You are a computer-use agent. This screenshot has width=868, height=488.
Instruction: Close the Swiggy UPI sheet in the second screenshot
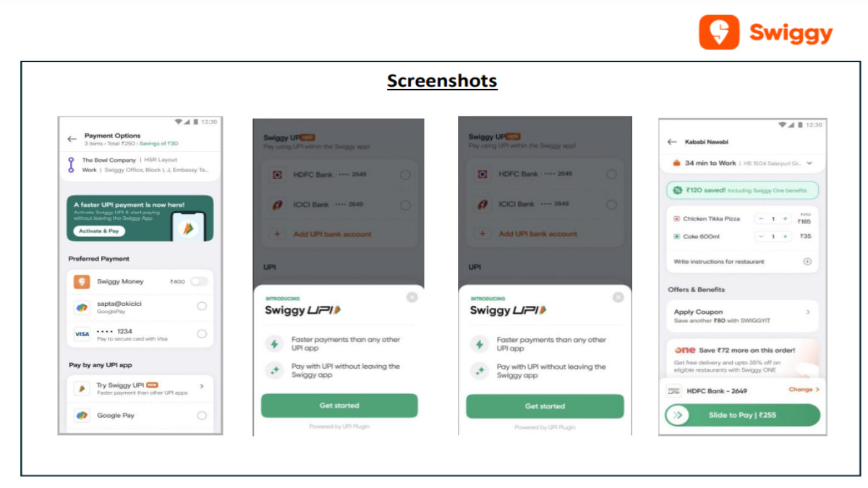pyautogui.click(x=412, y=297)
